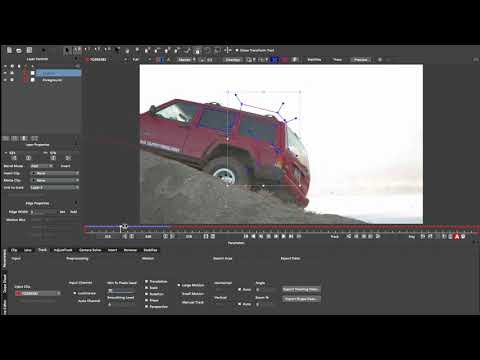Screen dimensions: 480x360
Task: Toggle the Rotation motion checkbox
Action: (146, 294)
